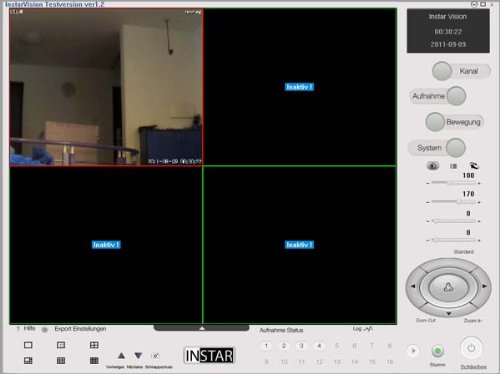Click the center button of PTZ pad
Image resolution: width=500 pixels, height=374 pixels.
click(x=448, y=287)
